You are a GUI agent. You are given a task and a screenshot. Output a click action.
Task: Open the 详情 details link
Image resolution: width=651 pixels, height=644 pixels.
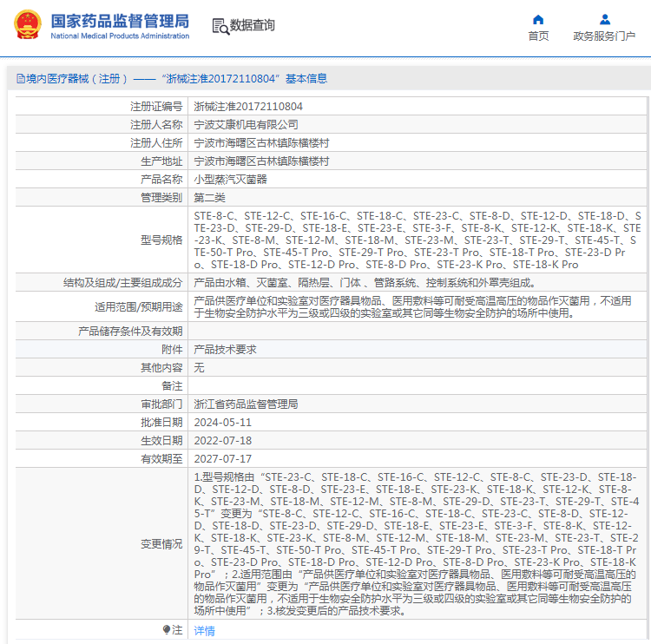point(204,631)
